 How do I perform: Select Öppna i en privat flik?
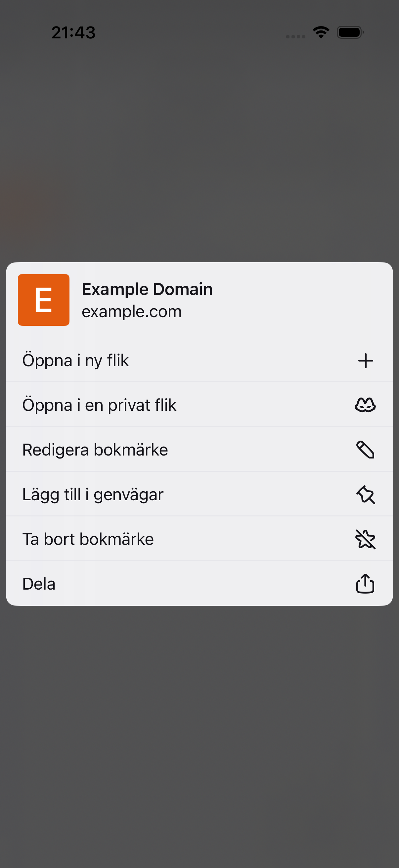(x=199, y=405)
